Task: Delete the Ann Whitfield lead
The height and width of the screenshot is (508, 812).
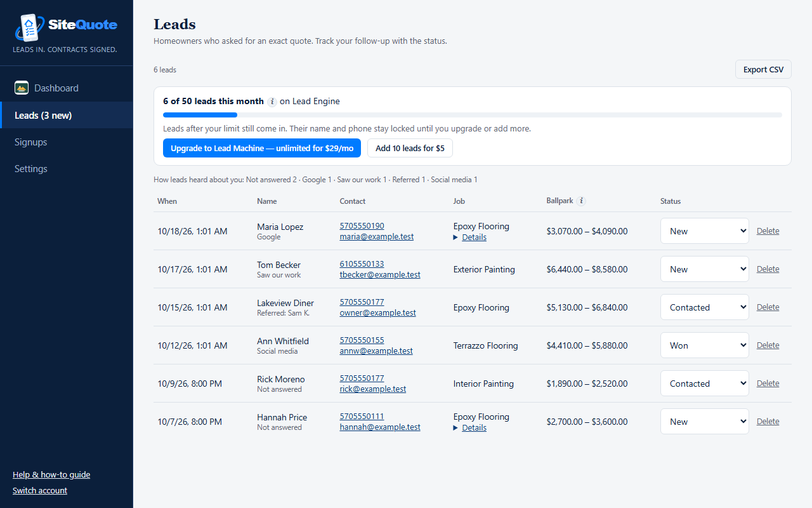Action: point(768,345)
